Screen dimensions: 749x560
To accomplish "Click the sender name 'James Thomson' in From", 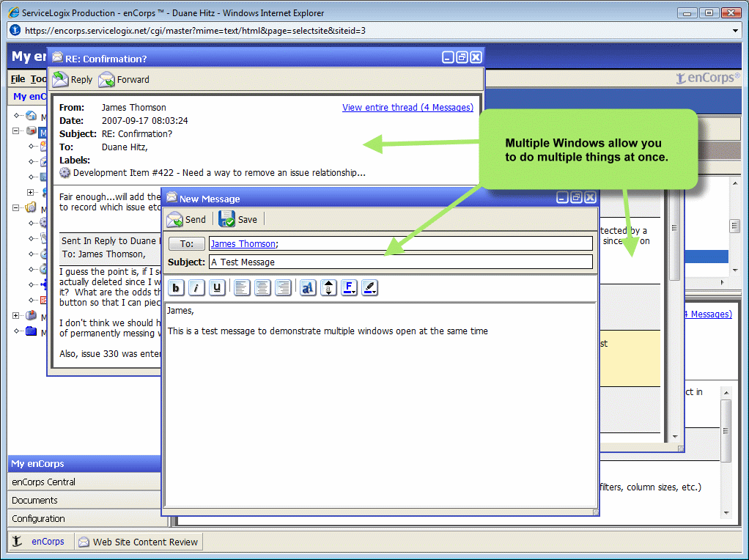I will [133, 108].
